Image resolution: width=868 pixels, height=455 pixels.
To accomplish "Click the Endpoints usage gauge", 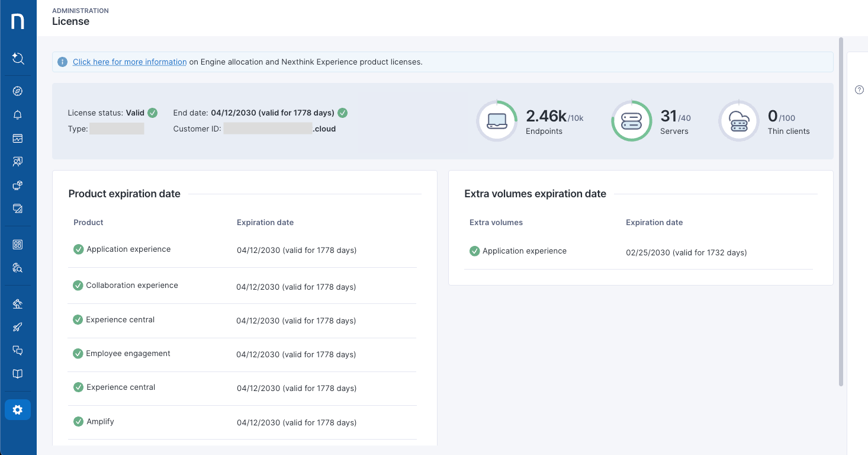I will (497, 121).
